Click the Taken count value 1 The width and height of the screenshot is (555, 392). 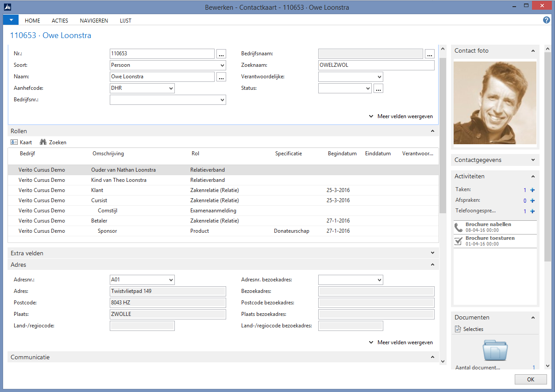tap(525, 190)
